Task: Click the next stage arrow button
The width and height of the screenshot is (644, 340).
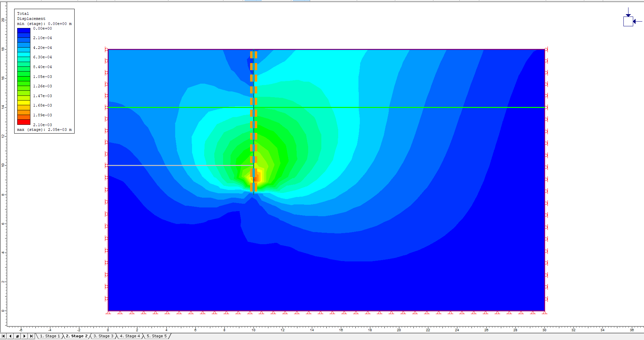Action: click(24, 336)
